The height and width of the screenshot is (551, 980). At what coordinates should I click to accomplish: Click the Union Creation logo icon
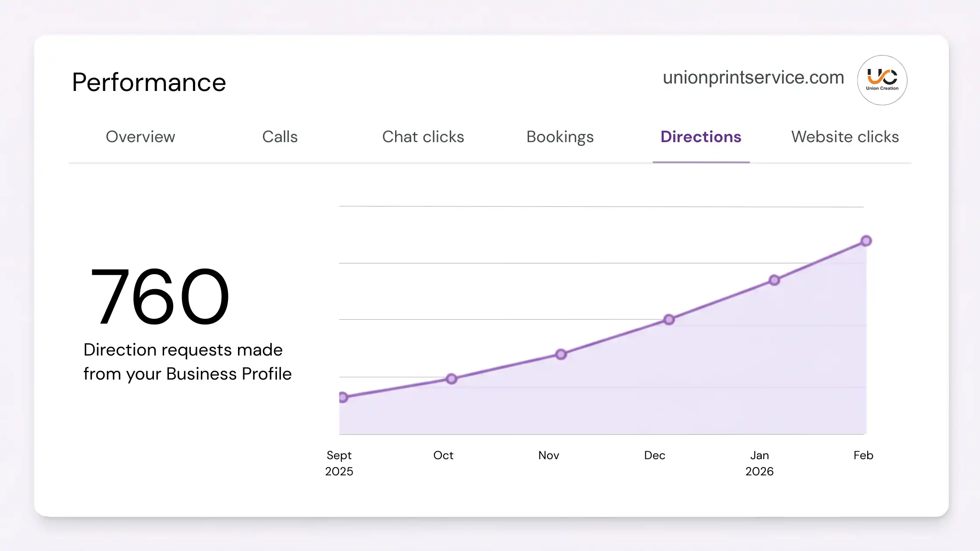pos(882,80)
